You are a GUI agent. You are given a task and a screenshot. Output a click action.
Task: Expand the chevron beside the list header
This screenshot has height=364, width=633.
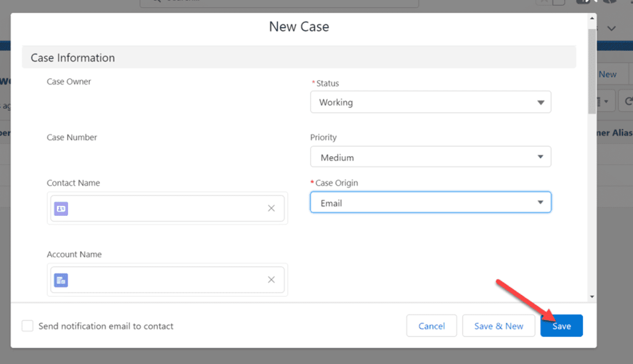pyautogui.click(x=612, y=28)
